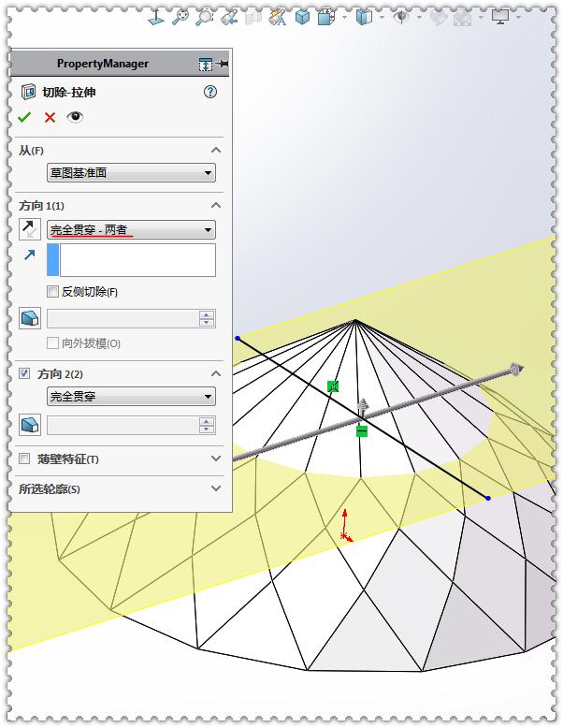Open the Display Style dropdown arrow

pyautogui.click(x=344, y=18)
